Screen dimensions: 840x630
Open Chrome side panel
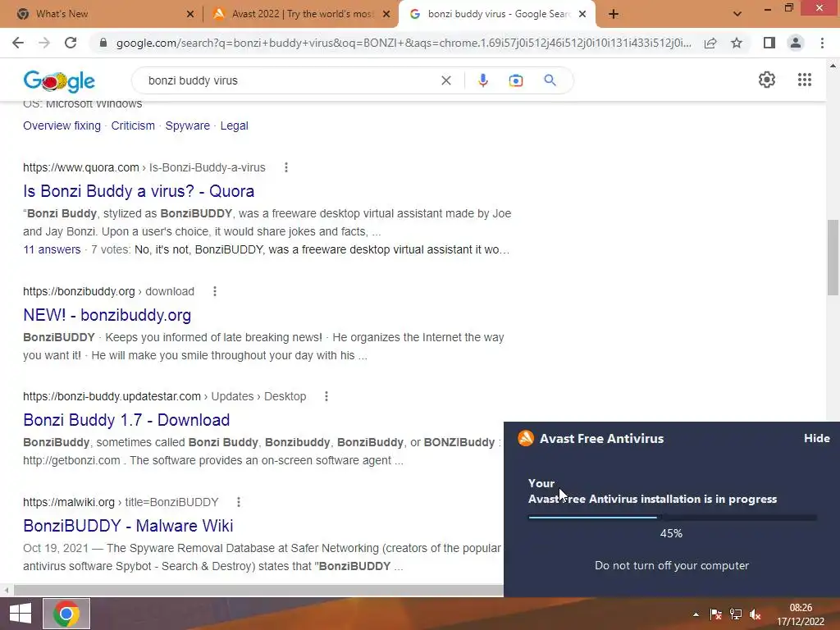(769, 43)
